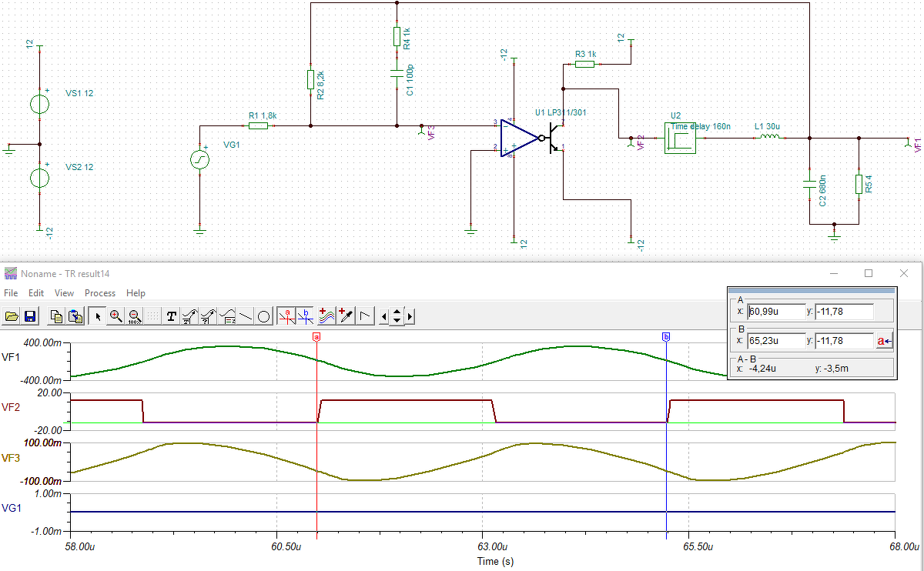Click resistor R2 8,2k
924x571 pixels.
point(310,79)
